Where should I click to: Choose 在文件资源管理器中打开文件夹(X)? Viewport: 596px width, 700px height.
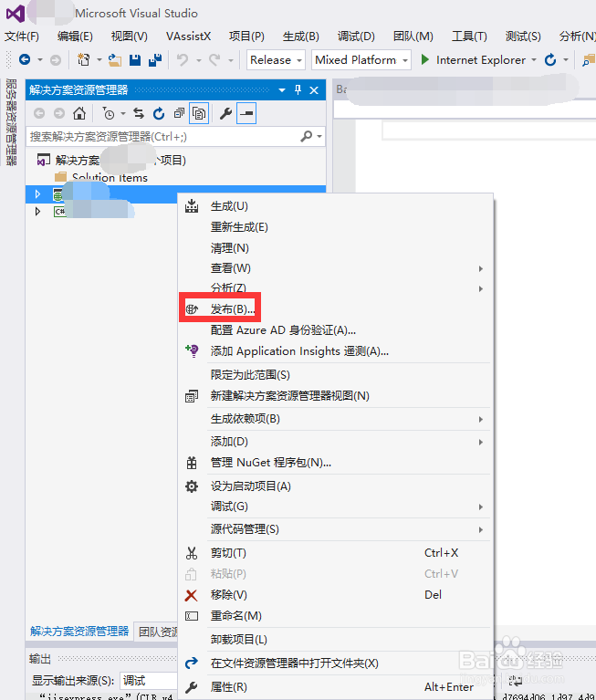point(336,663)
